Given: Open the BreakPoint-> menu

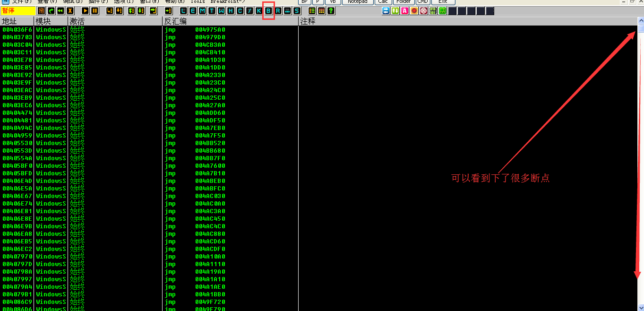Looking at the screenshot, I should coord(228,2).
